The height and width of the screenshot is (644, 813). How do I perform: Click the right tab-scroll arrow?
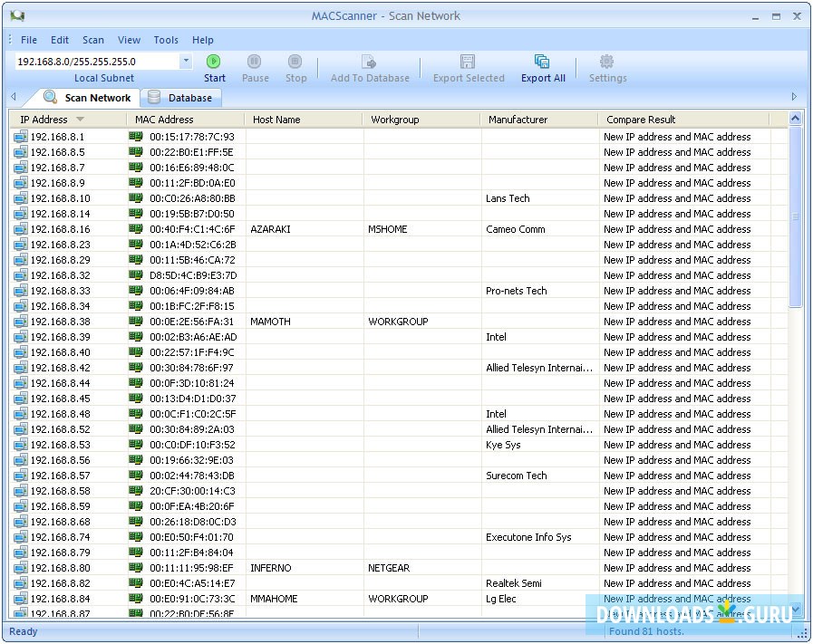(x=794, y=97)
